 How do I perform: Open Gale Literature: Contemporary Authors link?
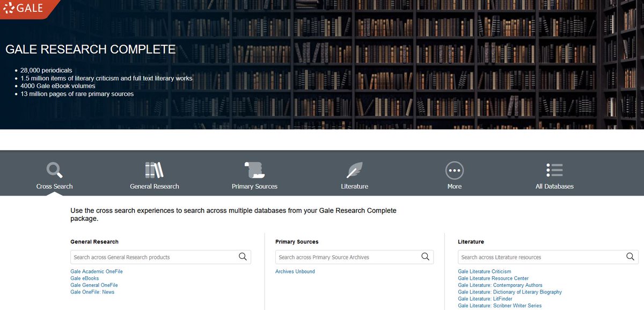coord(500,285)
